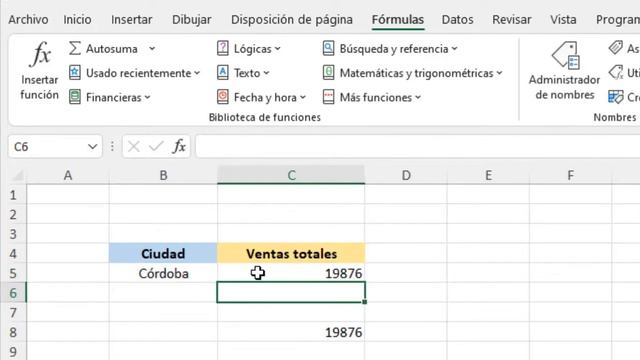Open the Insertar función dialog
640x360 pixels.
[40, 71]
